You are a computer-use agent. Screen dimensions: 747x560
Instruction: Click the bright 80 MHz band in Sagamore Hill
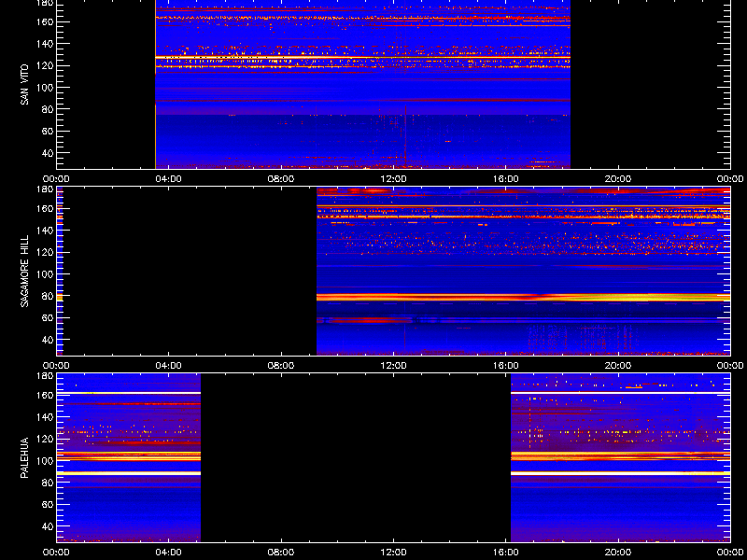(523, 297)
